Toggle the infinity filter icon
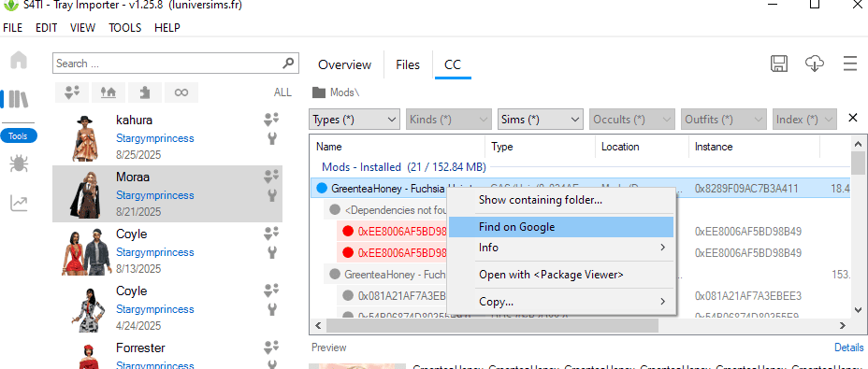The image size is (868, 369). coord(181,92)
